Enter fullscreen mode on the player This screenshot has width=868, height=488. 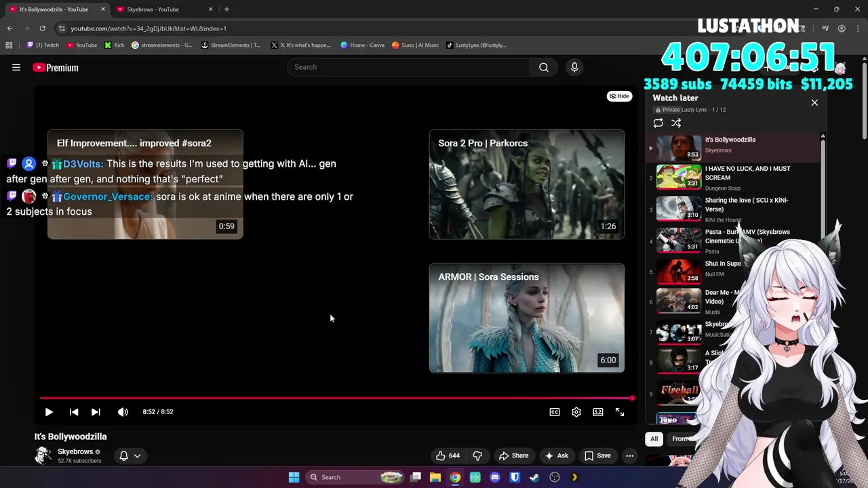[x=620, y=411]
